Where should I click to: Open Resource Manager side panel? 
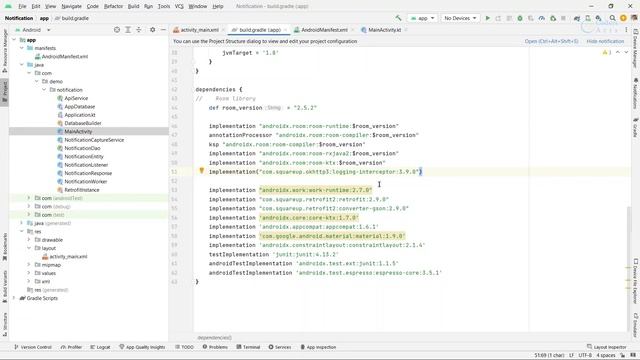pos(5,51)
